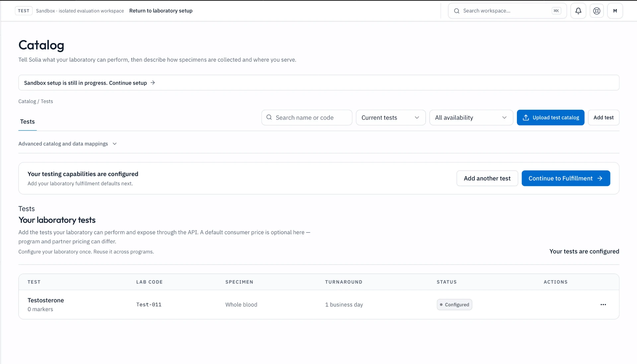Viewport: 637px width, 364px height.
Task: Click the magnifier in Search name or code
Action: (x=269, y=117)
